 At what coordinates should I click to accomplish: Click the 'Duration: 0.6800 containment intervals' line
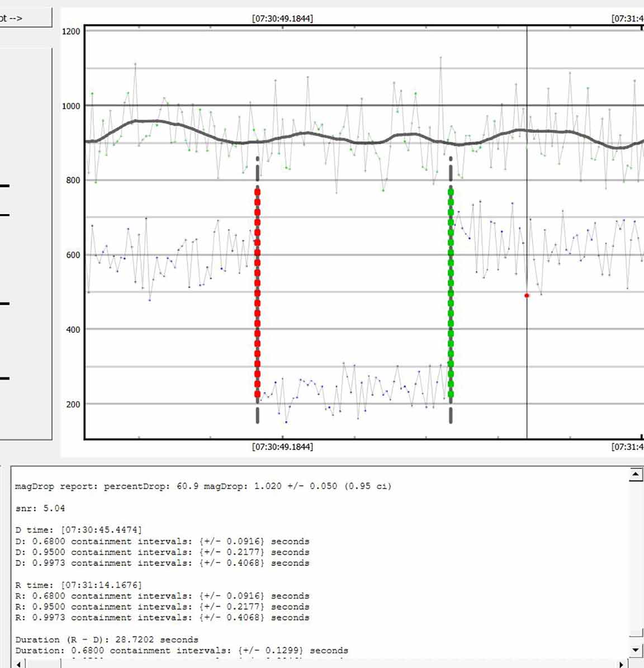[x=182, y=651]
